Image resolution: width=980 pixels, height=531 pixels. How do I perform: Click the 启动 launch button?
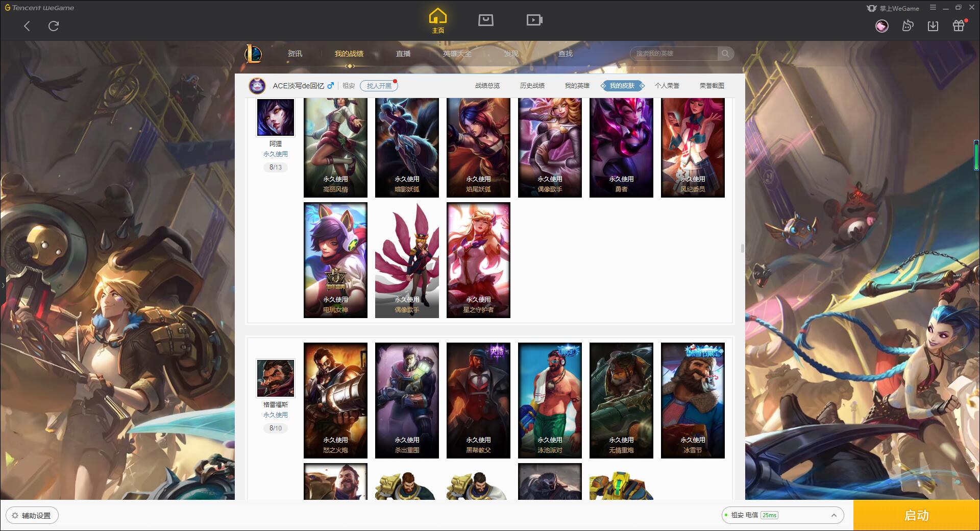point(916,516)
